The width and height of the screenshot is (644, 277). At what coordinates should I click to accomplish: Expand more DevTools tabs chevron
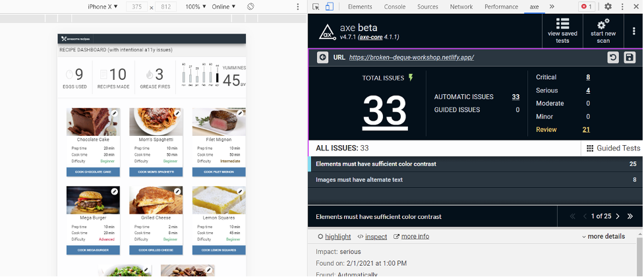click(x=552, y=7)
